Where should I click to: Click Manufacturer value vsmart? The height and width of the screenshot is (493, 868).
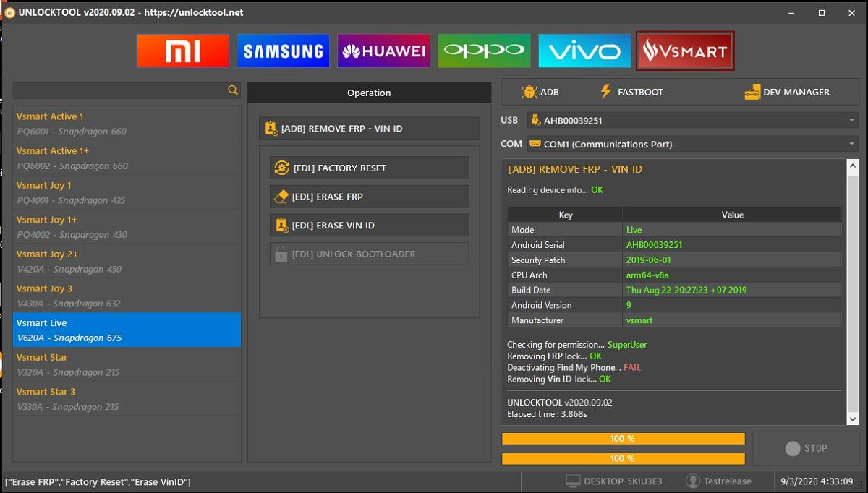[638, 320]
